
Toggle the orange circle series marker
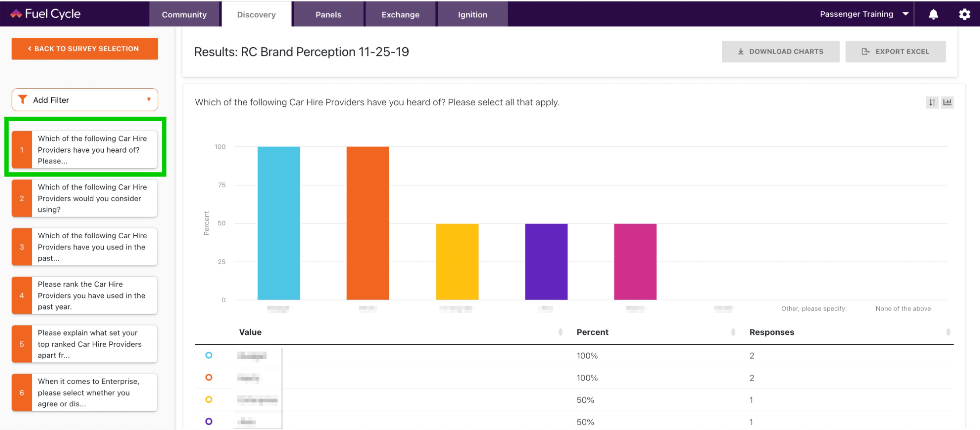208,377
